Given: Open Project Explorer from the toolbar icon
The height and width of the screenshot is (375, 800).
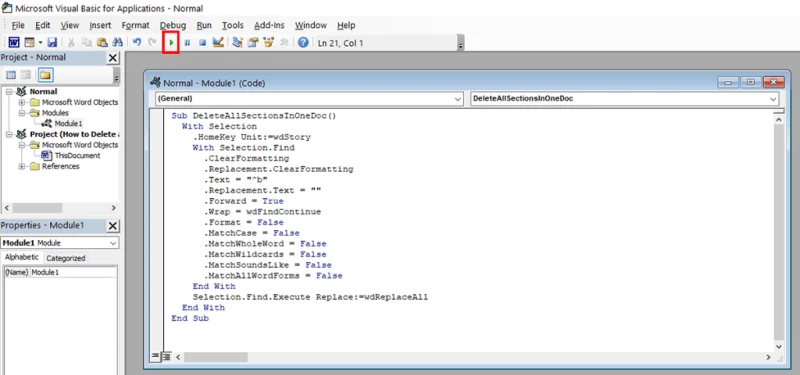Looking at the screenshot, I should coord(237,43).
